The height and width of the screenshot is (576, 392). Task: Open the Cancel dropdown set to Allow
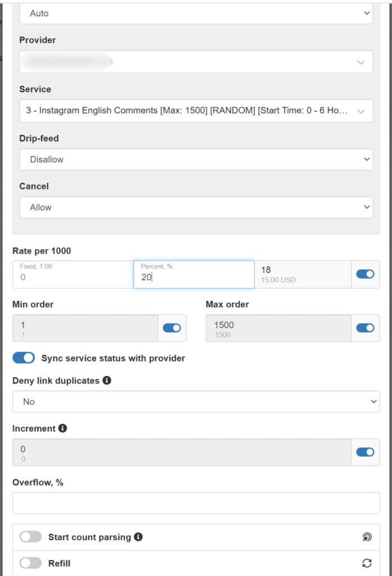196,207
